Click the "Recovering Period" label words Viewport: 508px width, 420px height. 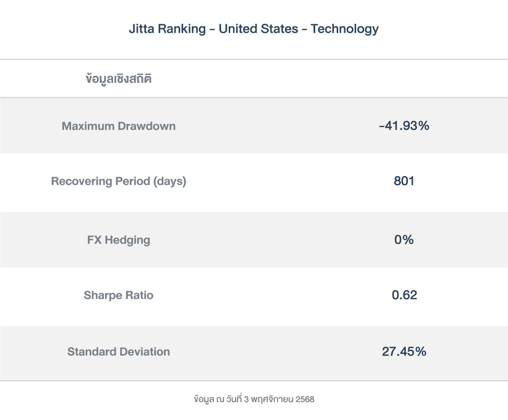pos(101,181)
